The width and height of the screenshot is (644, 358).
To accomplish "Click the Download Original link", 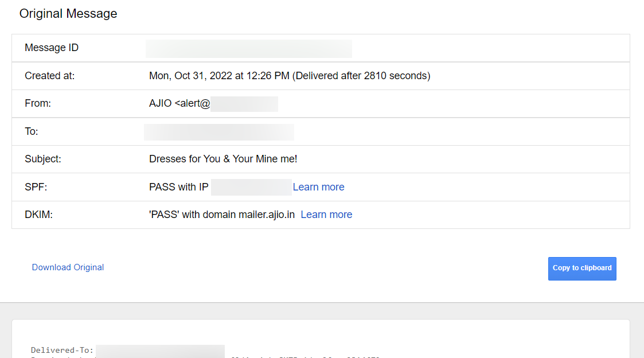I will pos(68,267).
